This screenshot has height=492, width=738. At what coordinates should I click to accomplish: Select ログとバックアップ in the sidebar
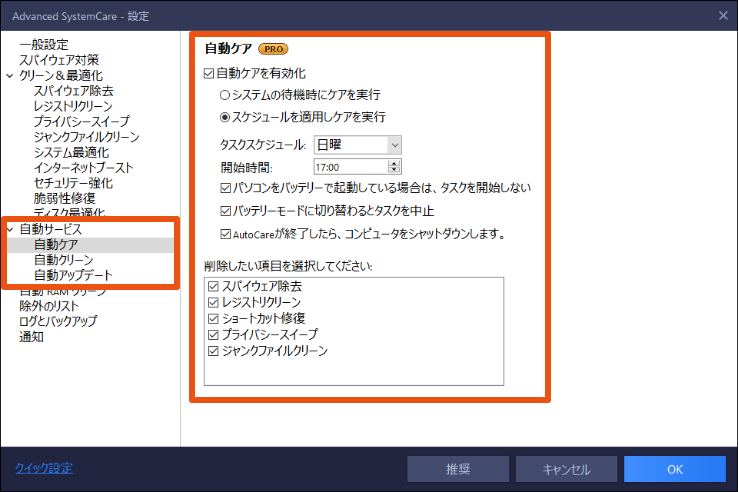58,321
